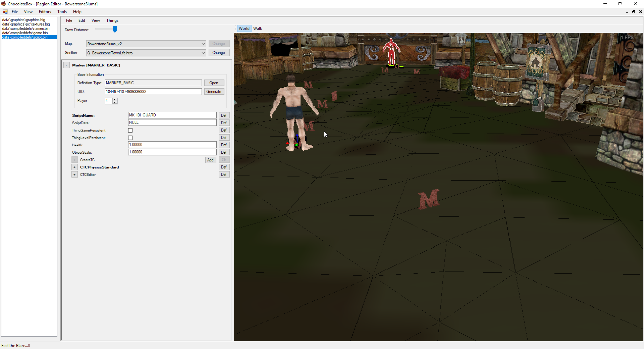Select data\compileddefs\script.bin entry

pos(29,37)
